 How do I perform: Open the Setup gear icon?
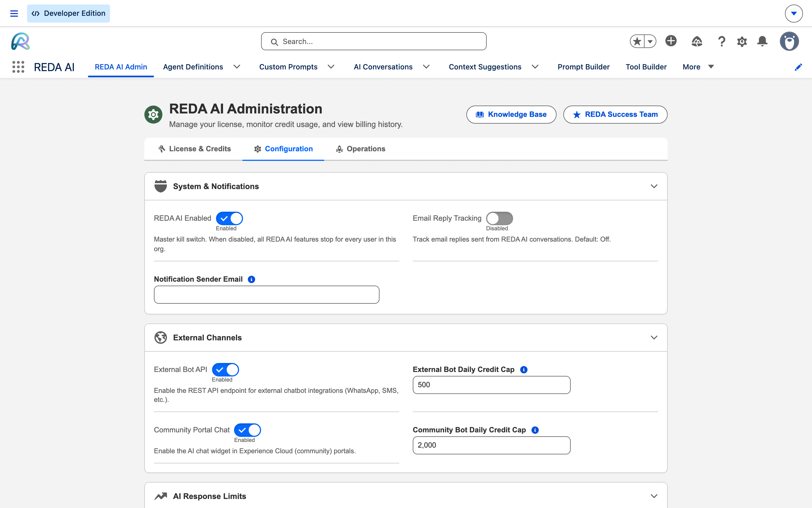pos(742,42)
